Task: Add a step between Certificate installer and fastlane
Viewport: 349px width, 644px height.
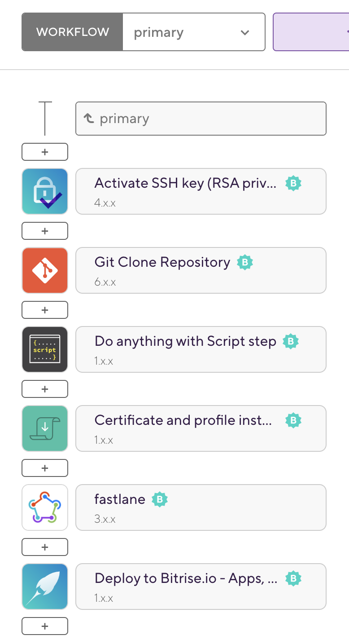Action: [45, 468]
